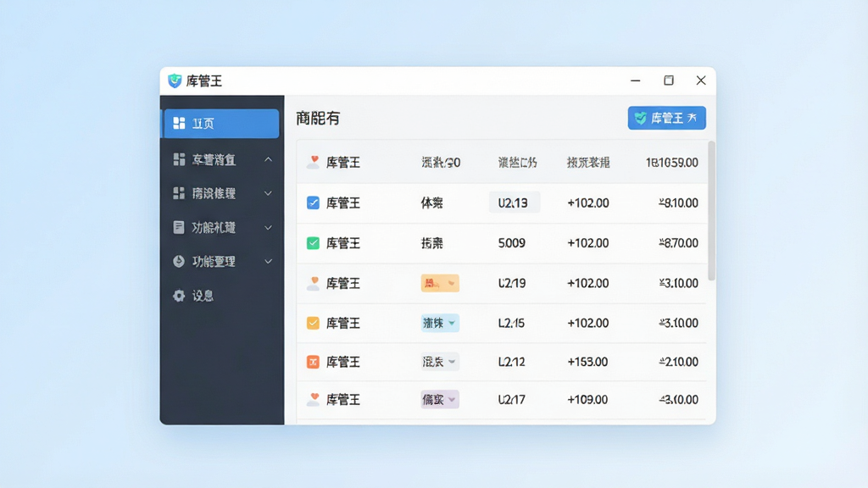Image resolution: width=868 pixels, height=488 pixels.
Task: Close the 库管王 window
Action: click(701, 80)
